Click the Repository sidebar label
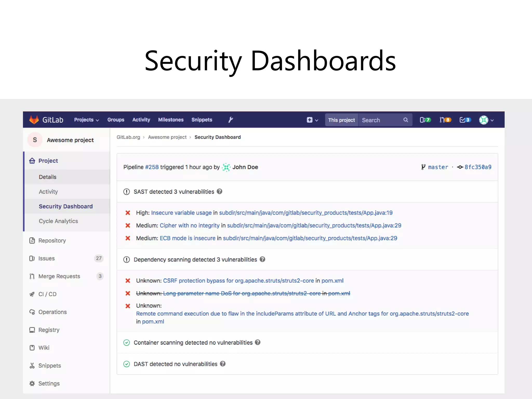Image resolution: width=532 pixels, height=399 pixels. 52,241
